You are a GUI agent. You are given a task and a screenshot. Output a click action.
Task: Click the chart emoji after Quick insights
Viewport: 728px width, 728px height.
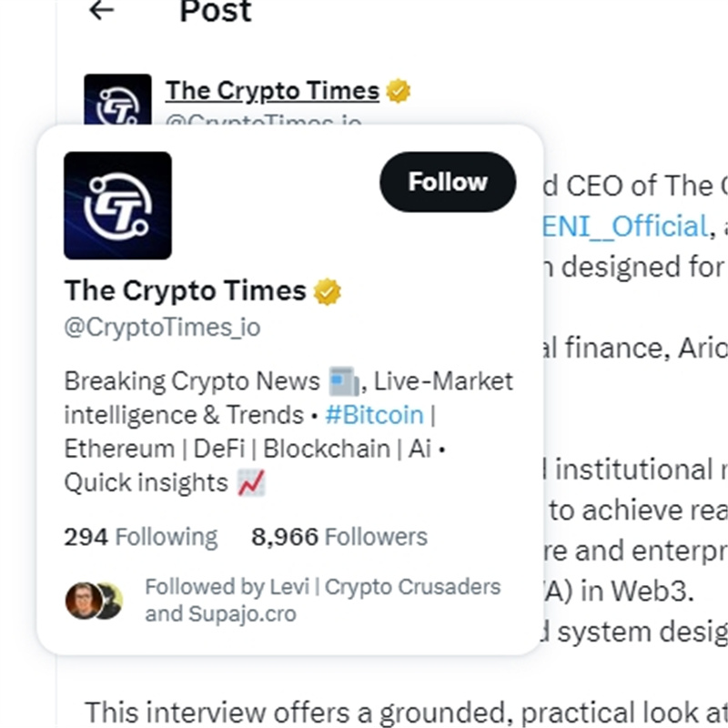pyautogui.click(x=251, y=483)
